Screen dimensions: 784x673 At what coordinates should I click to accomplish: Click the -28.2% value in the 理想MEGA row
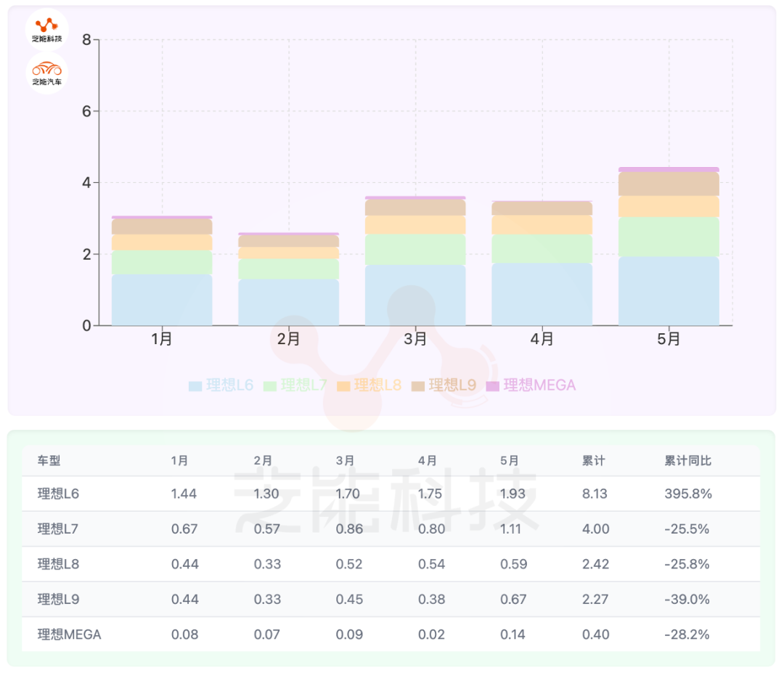point(687,635)
